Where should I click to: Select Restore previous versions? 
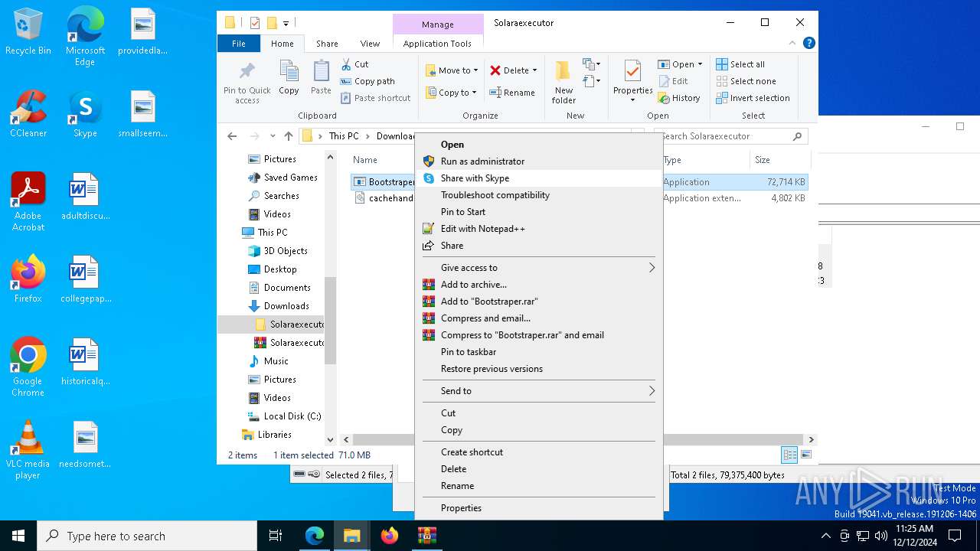(x=539, y=369)
